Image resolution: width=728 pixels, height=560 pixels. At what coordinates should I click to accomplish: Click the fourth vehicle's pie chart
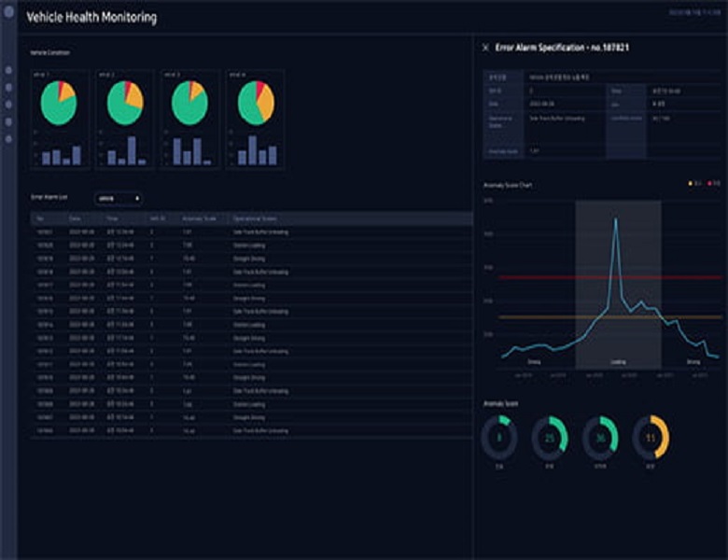[x=255, y=103]
